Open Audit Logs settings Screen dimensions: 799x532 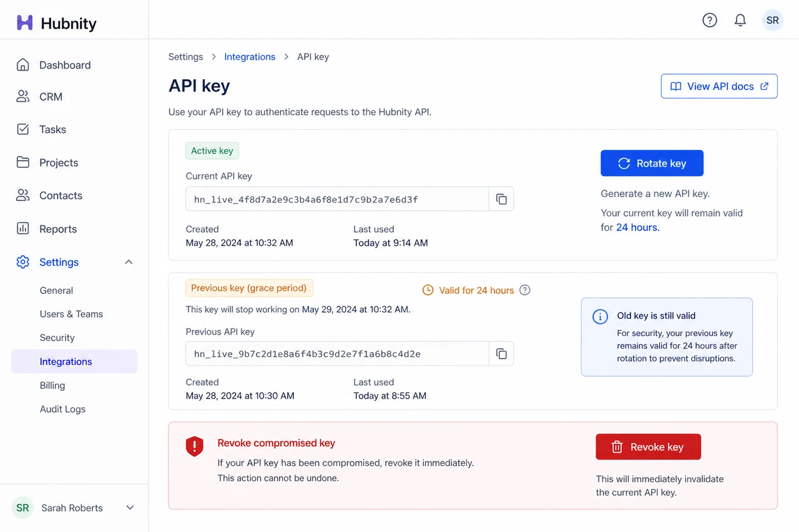(x=62, y=409)
